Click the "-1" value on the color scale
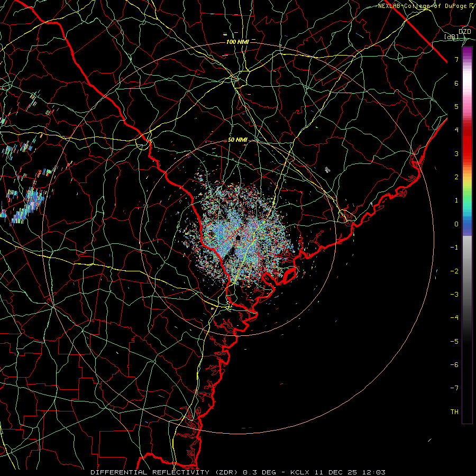Screen dimensions: 476x476 tap(454, 248)
